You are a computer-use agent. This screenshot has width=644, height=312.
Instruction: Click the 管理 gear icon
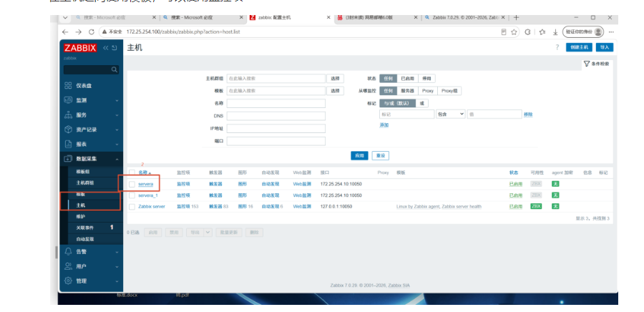[68, 281]
